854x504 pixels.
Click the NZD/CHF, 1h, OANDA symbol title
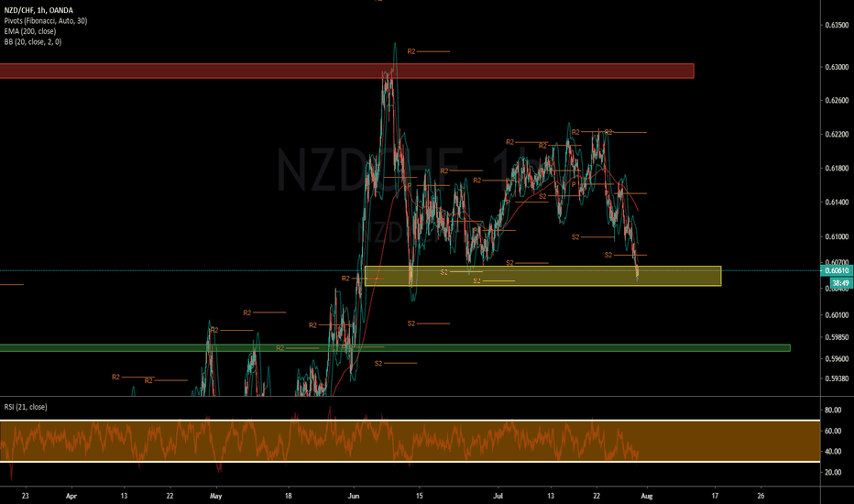pos(38,10)
